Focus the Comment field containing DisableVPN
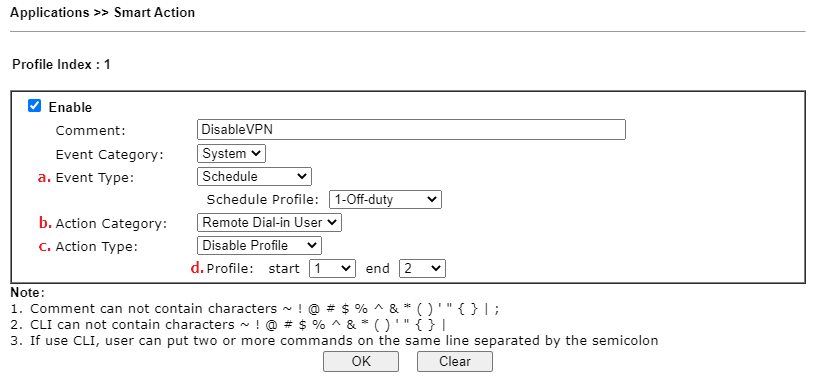This screenshot has height=380, width=818. pyautogui.click(x=411, y=129)
